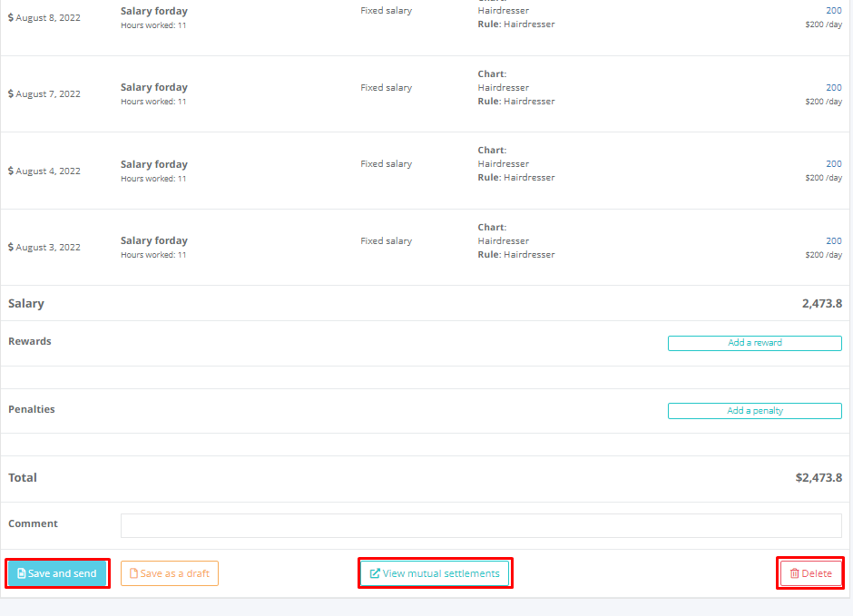This screenshot has height=616, width=853.
Task: Select the Salary forday entry for August 4
Action: pyautogui.click(x=154, y=164)
